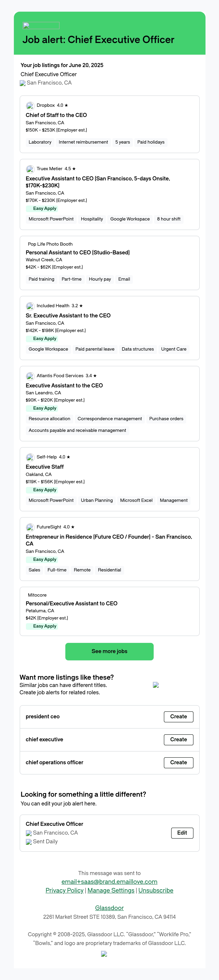The width and height of the screenshot is (219, 980).
Task: Click Easy Apply badge on Self-Help job
Action: point(42,490)
